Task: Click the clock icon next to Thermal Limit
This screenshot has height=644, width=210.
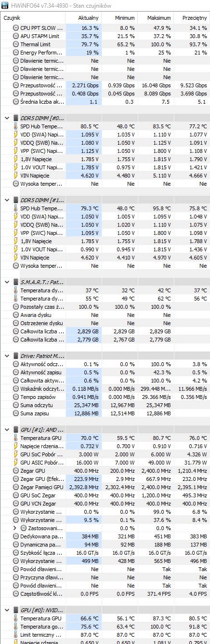Action: tap(15, 44)
